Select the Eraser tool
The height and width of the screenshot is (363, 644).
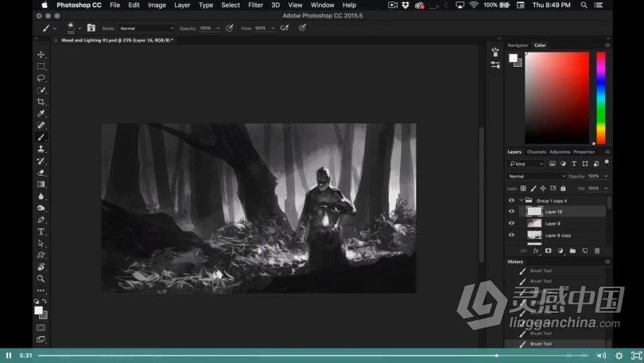point(41,173)
